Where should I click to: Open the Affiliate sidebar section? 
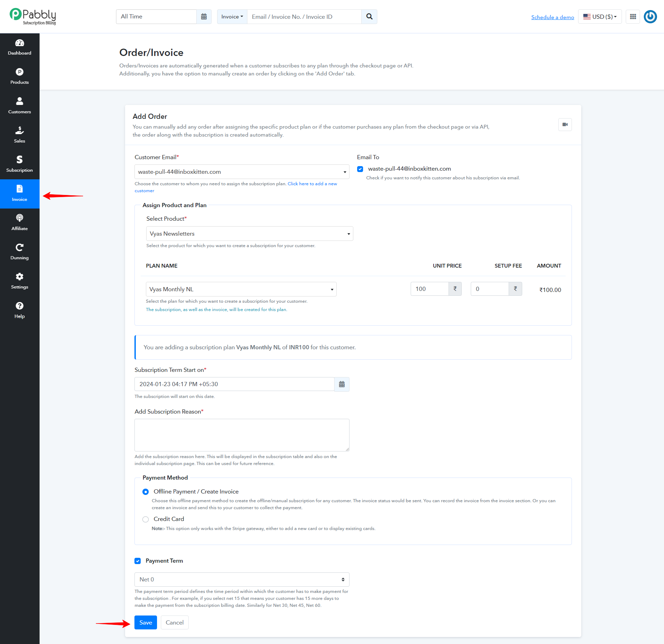click(19, 223)
